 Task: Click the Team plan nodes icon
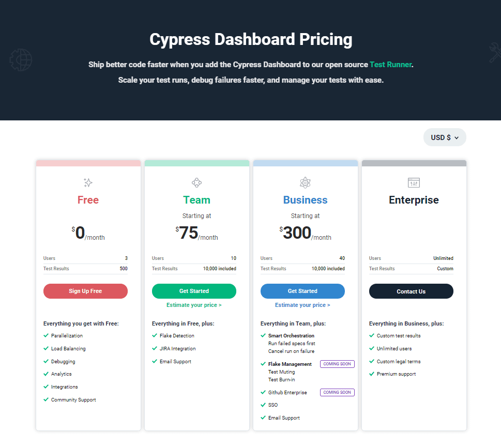coord(196,182)
